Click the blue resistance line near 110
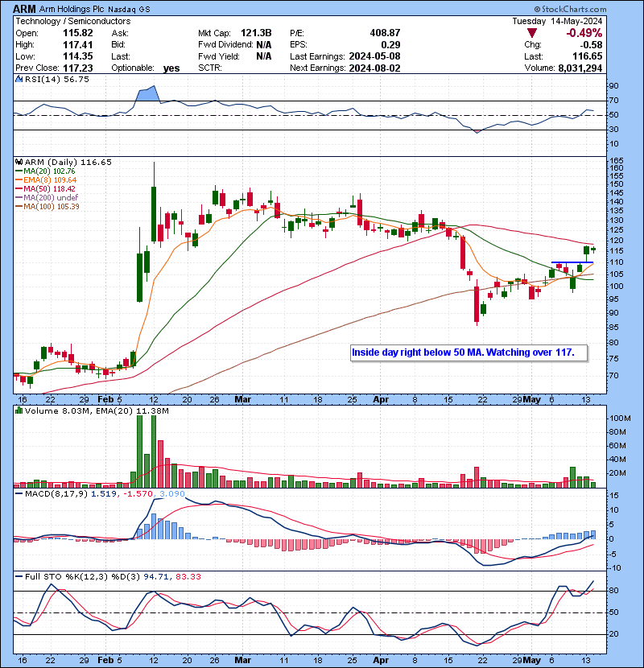644x668 pixels. [x=572, y=262]
